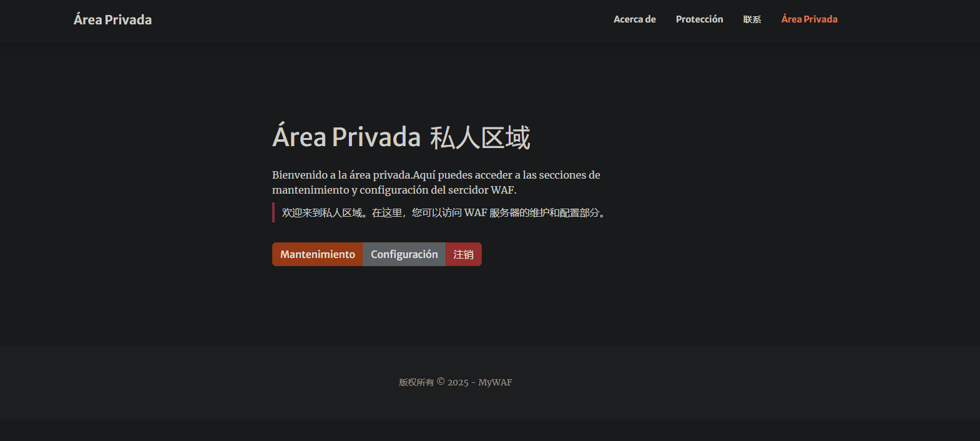Click the Spanish 'Área Privada' heading text
Image resolution: width=980 pixels, height=441 pixels.
point(346,137)
